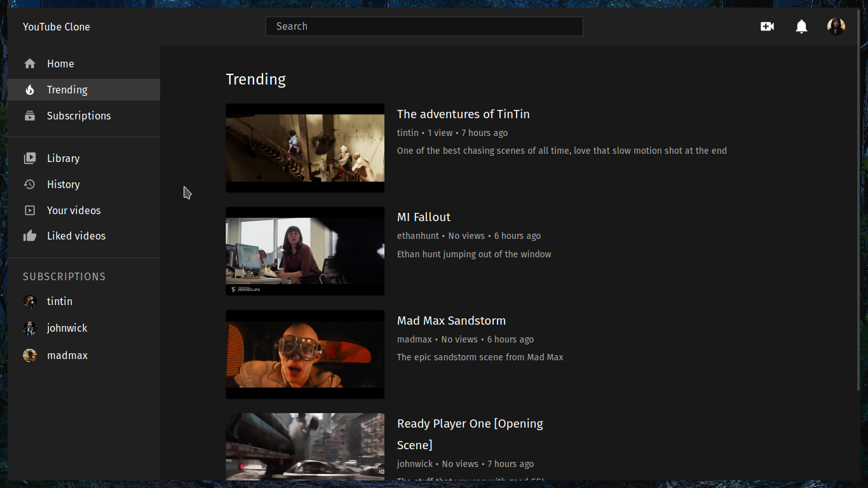Open the MI Fallout video thumbnail
The width and height of the screenshot is (868, 488).
(305, 251)
